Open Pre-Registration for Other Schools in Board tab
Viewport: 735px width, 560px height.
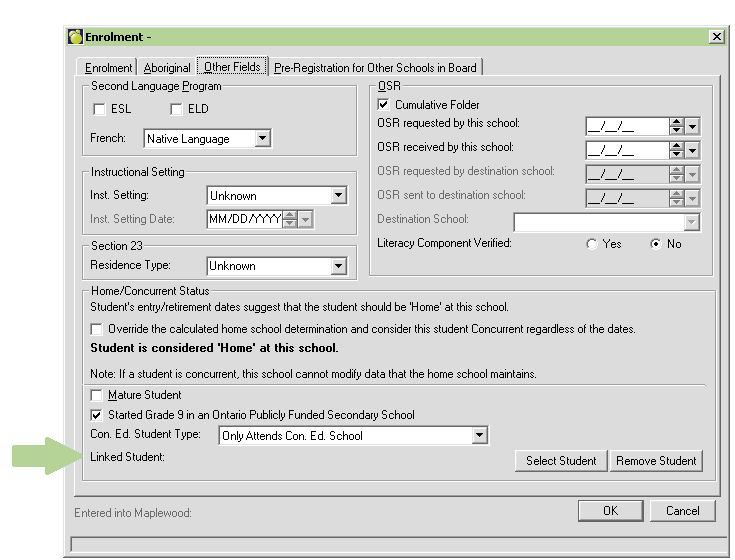(376, 68)
